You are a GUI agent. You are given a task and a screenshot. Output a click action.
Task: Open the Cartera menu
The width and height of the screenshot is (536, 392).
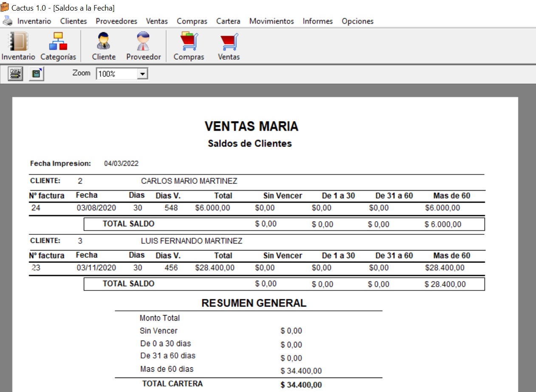[228, 21]
